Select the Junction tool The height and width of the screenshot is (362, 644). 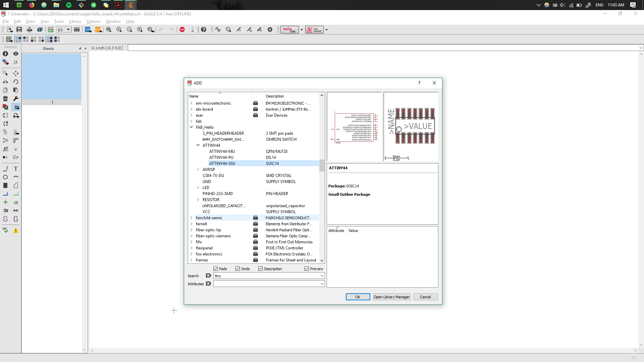pyautogui.click(x=5, y=202)
